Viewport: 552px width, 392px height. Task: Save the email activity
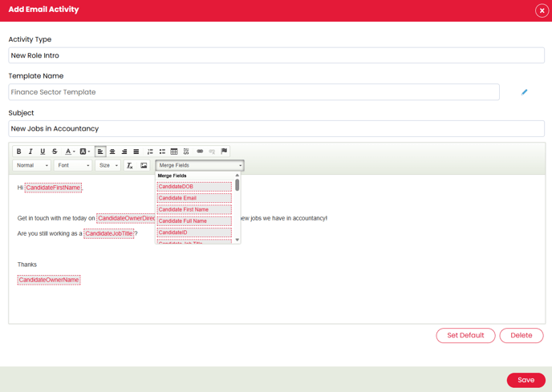(x=526, y=380)
